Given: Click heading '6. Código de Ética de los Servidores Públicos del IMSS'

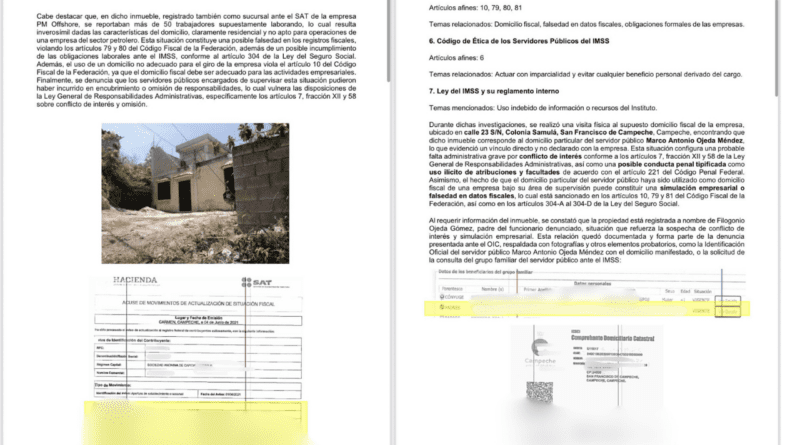Looking at the screenshot, I should point(519,41).
